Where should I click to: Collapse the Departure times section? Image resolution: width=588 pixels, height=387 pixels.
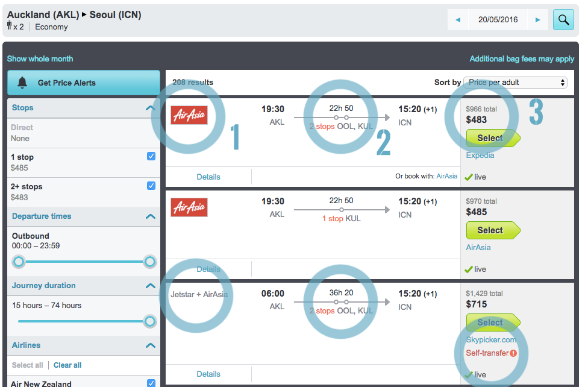click(151, 216)
